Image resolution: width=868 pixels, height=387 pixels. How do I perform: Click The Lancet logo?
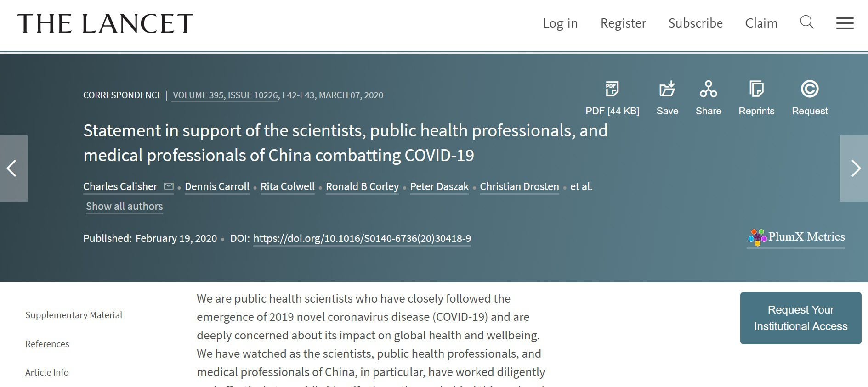(x=105, y=23)
